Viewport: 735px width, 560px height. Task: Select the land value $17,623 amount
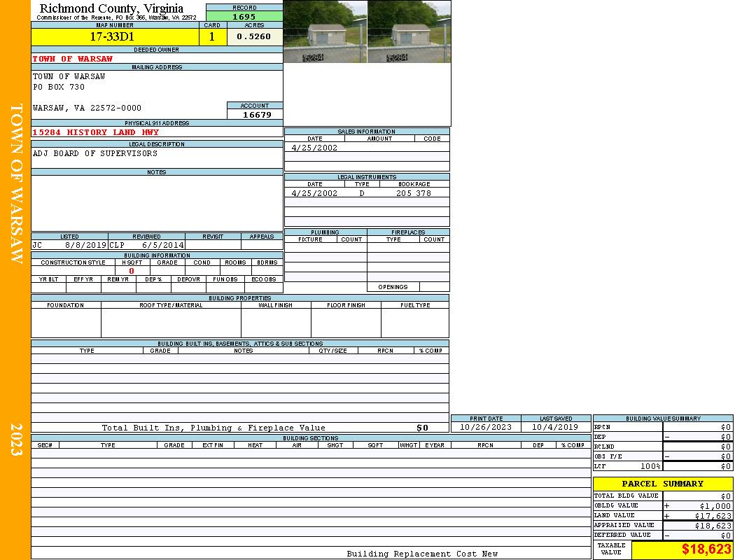713,516
